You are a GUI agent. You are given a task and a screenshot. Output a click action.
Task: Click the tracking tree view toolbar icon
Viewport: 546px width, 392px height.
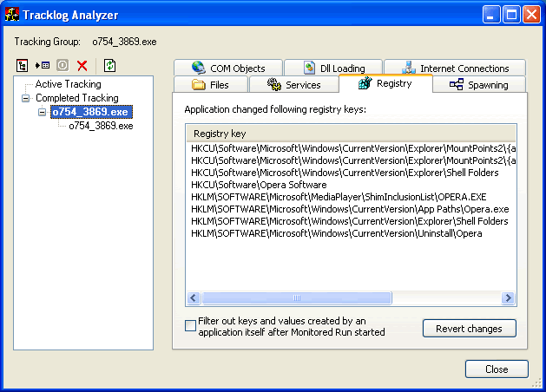click(x=23, y=65)
